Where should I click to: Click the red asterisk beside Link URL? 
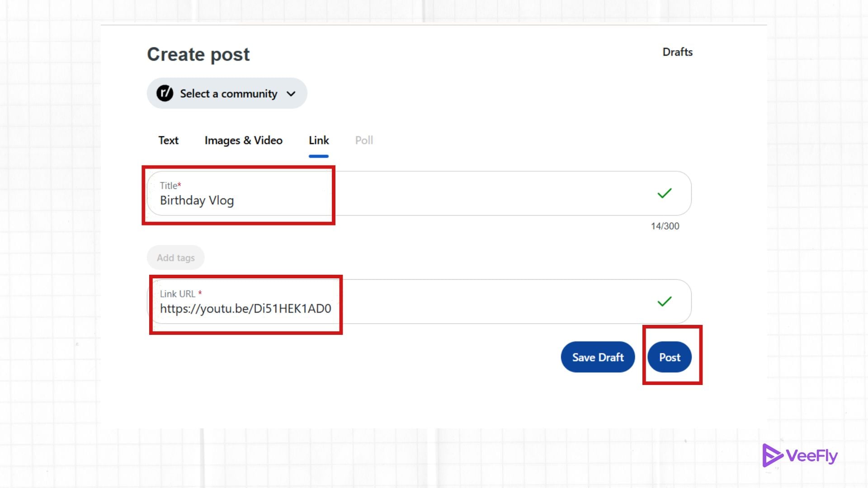pos(200,293)
